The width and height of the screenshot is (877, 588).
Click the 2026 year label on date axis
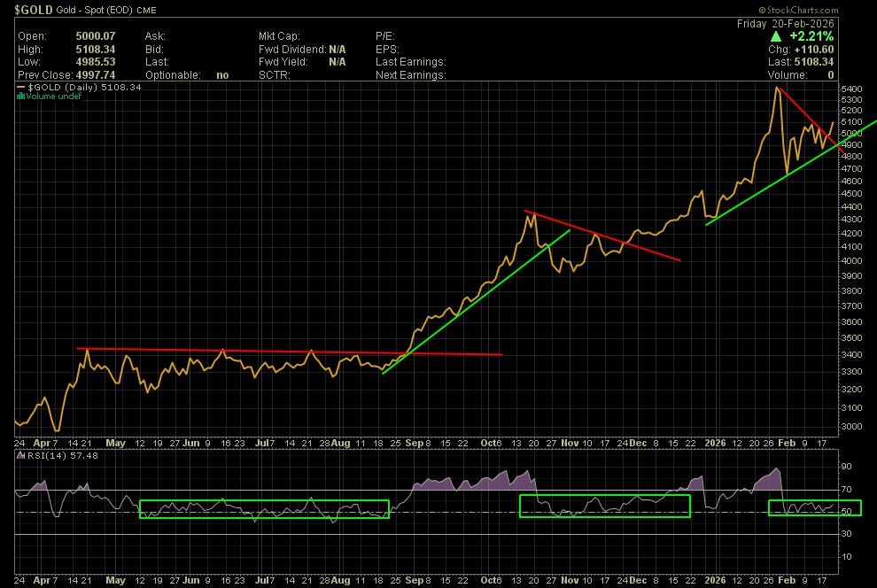point(716,442)
